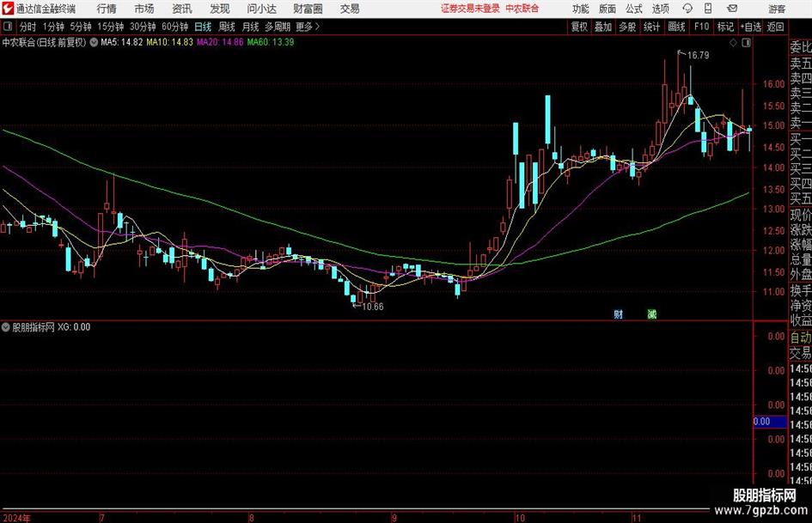
Task: Click the MA20: 14.86 label
Action: click(x=220, y=42)
